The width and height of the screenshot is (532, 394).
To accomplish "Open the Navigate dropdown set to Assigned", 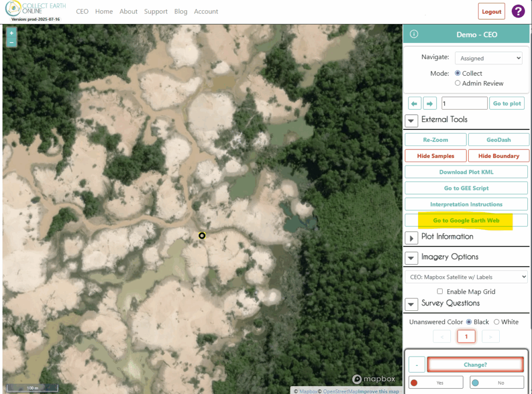I will 488,58.
